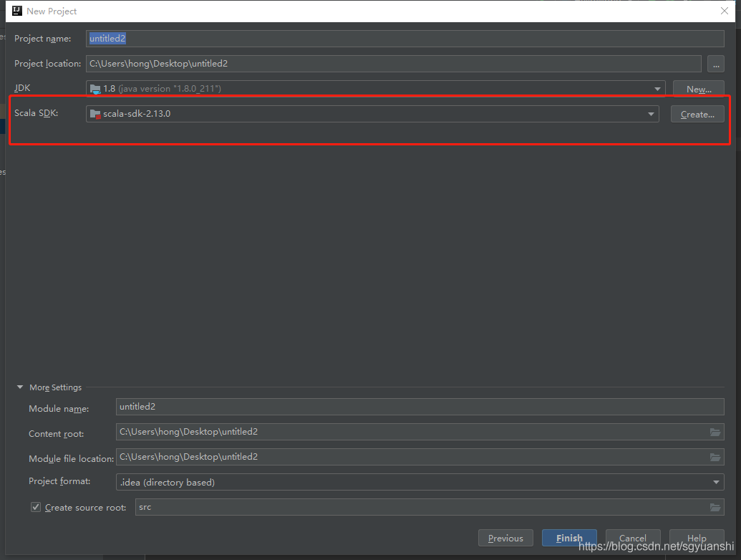Viewport: 741px width, 560px height.
Task: Click the '...' browse button for Project location
Action: click(x=716, y=64)
